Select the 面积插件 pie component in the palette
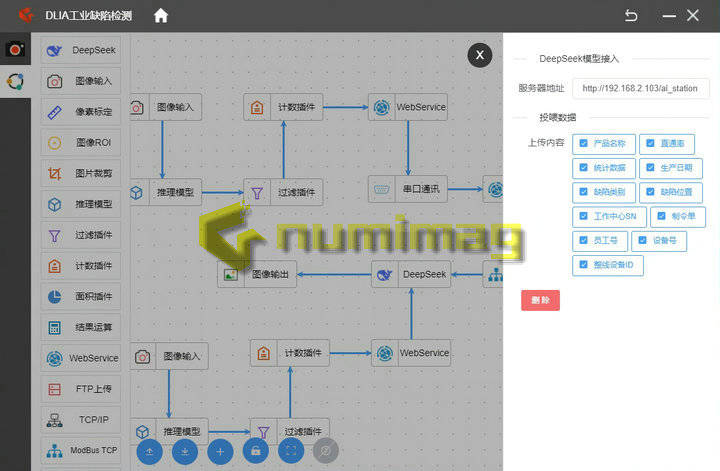This screenshot has height=471, width=720. [x=81, y=297]
